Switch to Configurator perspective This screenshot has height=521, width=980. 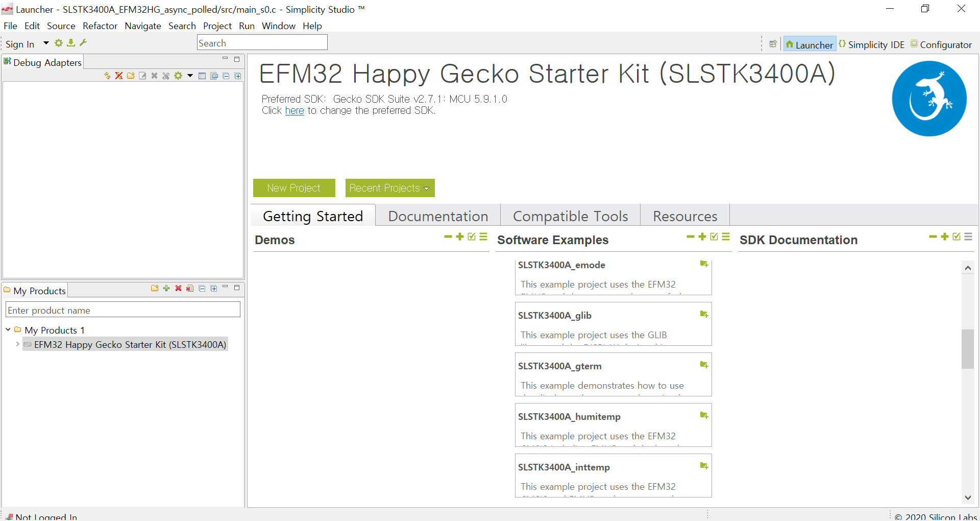941,44
